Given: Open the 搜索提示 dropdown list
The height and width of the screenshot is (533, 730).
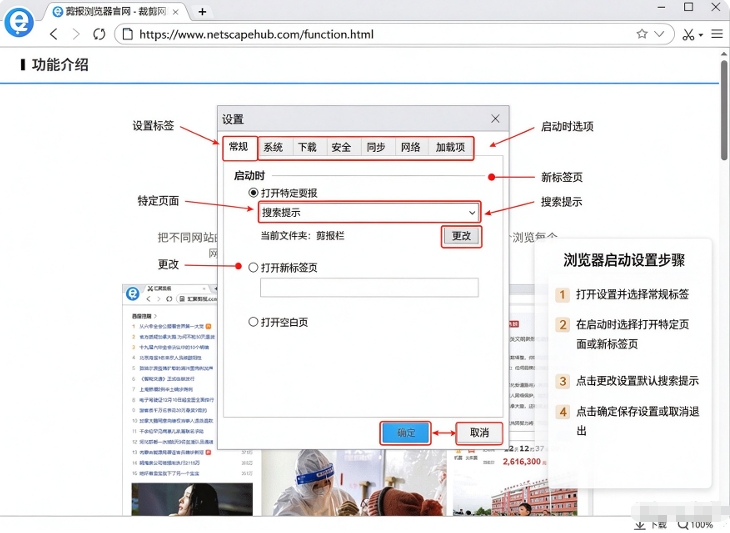Looking at the screenshot, I should coord(369,212).
